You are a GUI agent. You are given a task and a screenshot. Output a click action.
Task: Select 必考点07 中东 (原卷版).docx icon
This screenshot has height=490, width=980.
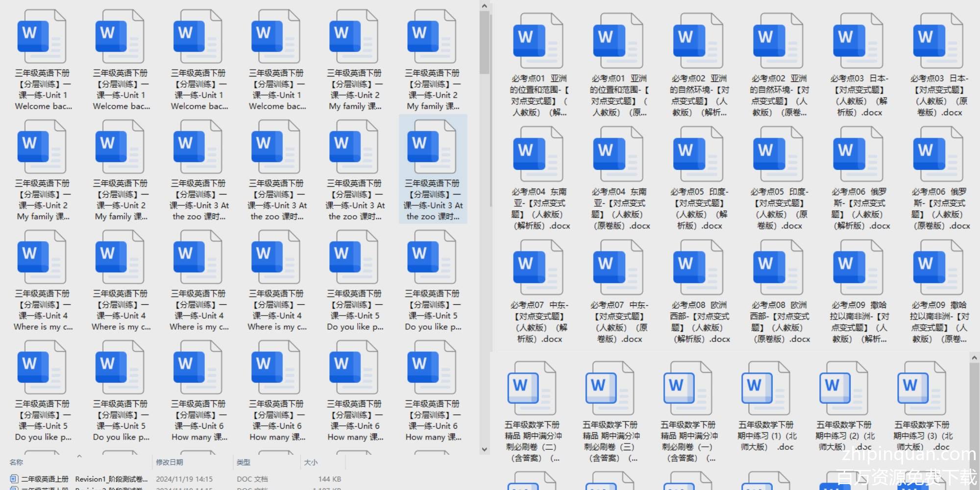coord(618,268)
